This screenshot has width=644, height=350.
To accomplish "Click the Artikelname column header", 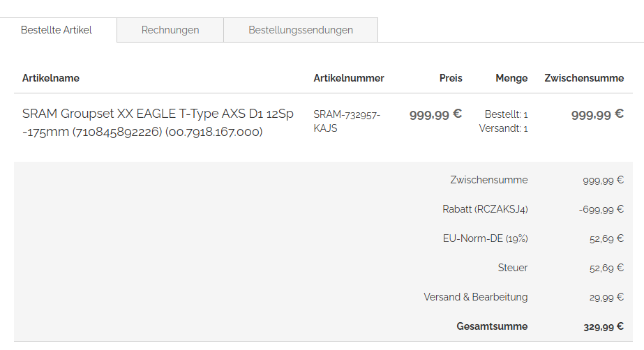I will click(x=51, y=78).
